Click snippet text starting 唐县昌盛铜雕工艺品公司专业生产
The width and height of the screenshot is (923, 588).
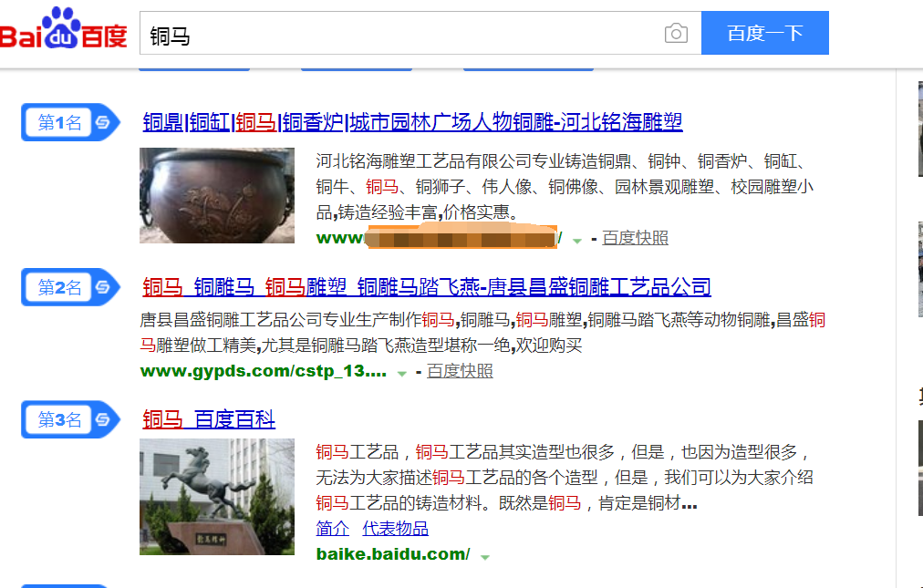click(482, 333)
